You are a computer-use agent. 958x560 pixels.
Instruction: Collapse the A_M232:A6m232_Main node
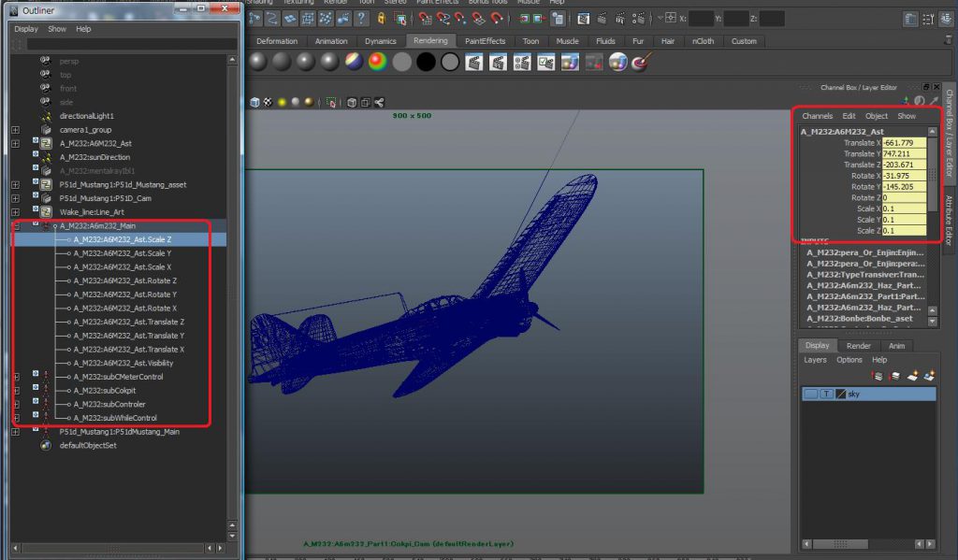click(16, 226)
